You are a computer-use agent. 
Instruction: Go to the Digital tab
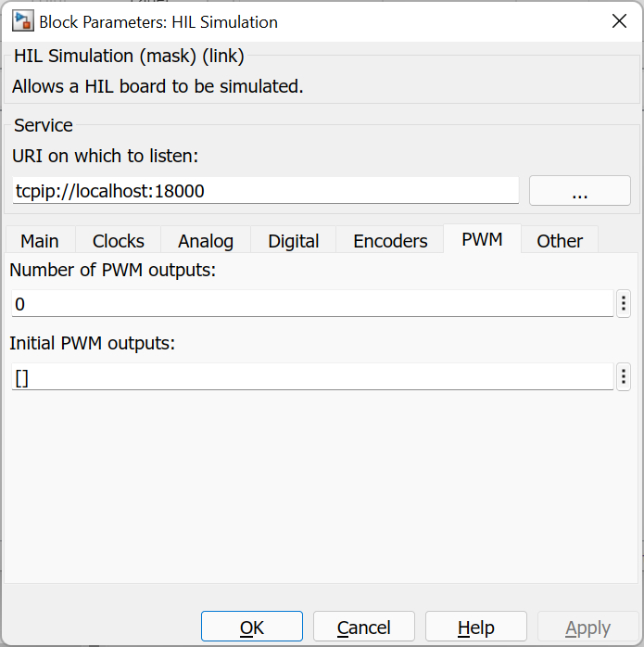coord(294,240)
